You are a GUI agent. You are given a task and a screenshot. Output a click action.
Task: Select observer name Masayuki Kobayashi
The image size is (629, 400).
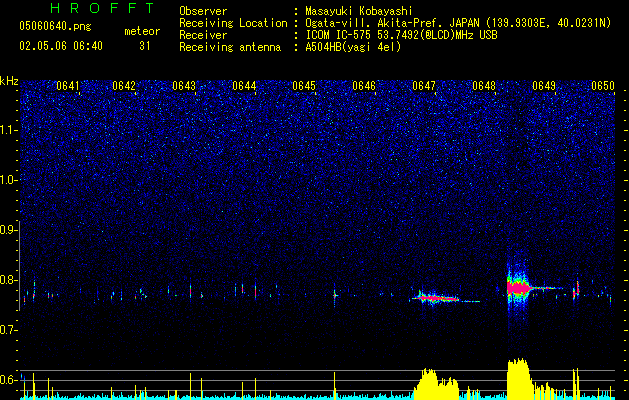pos(359,11)
